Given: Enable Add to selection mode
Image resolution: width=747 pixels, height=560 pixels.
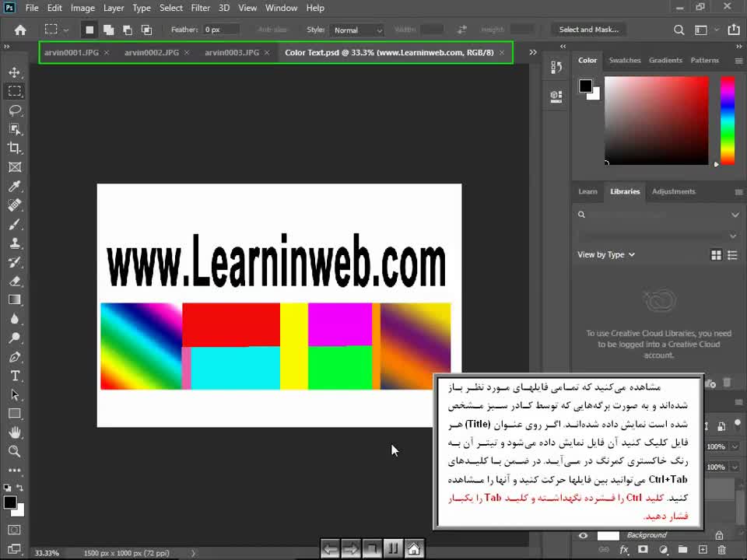Looking at the screenshot, I should [108, 30].
